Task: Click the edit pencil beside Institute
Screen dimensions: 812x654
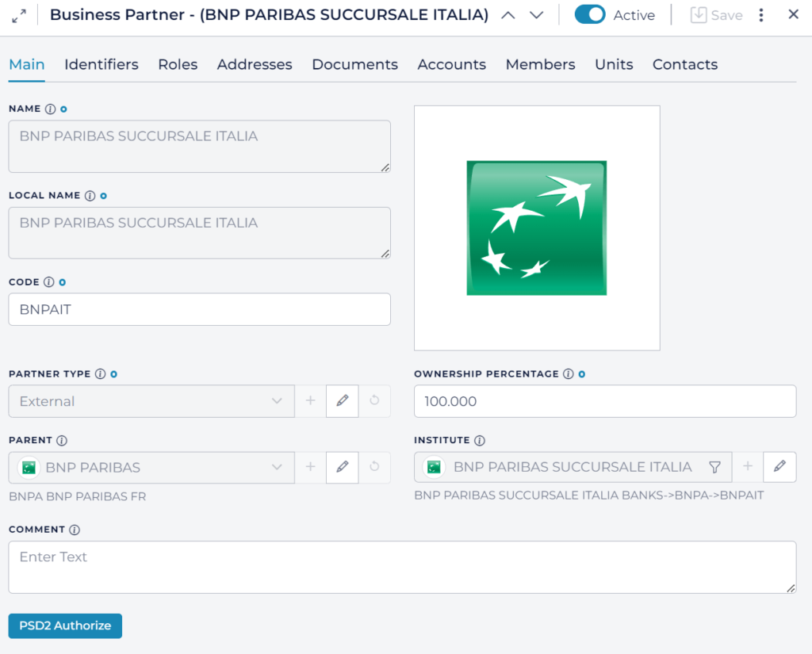Action: click(x=779, y=467)
